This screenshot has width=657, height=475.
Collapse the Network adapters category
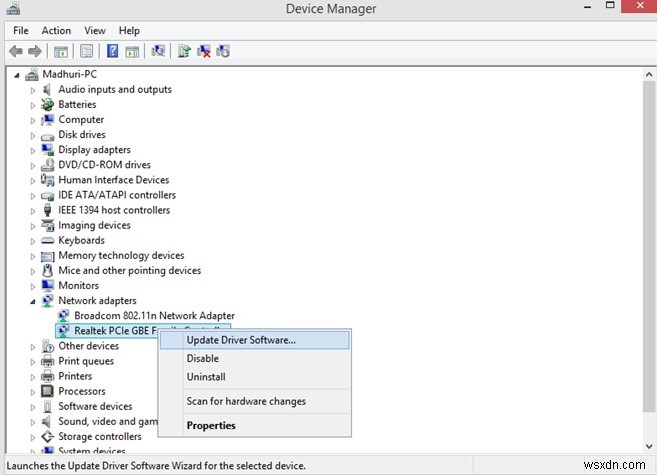[33, 302]
